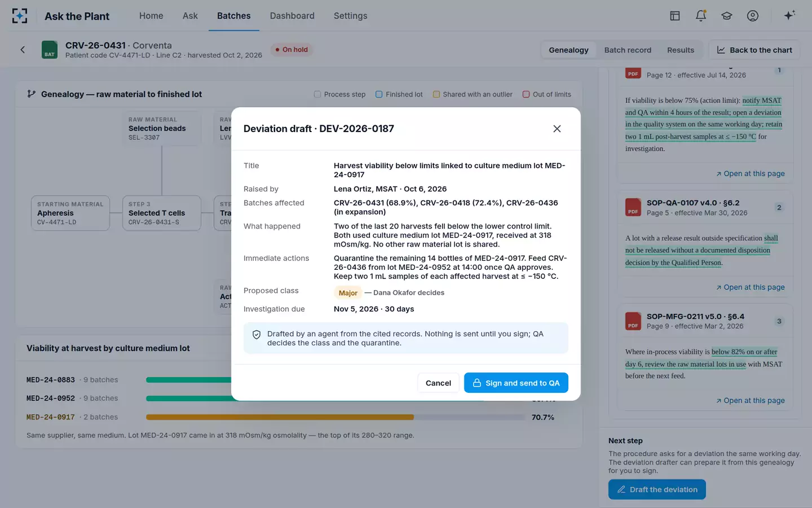This screenshot has width=812, height=508.
Task: Click the PDF icon for SOP-QA-0107 v4.0
Action: click(633, 207)
